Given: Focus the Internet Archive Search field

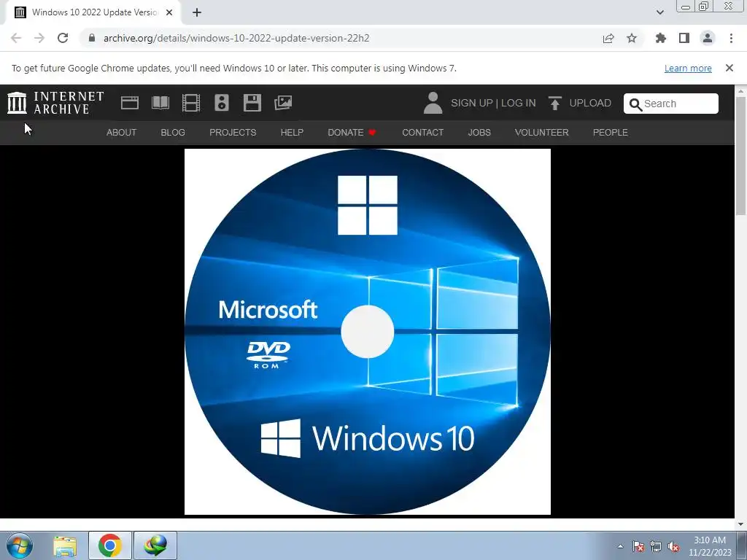Looking at the screenshot, I should pyautogui.click(x=671, y=104).
